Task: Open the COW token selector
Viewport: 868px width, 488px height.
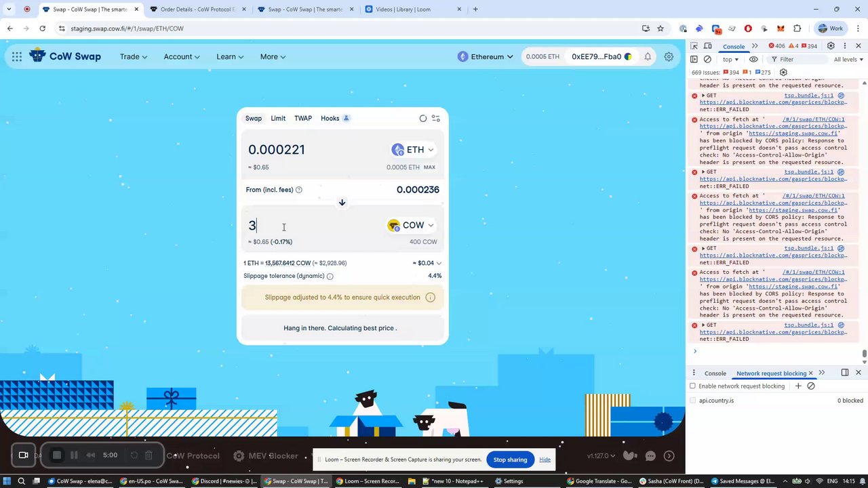Action: pyautogui.click(x=410, y=226)
